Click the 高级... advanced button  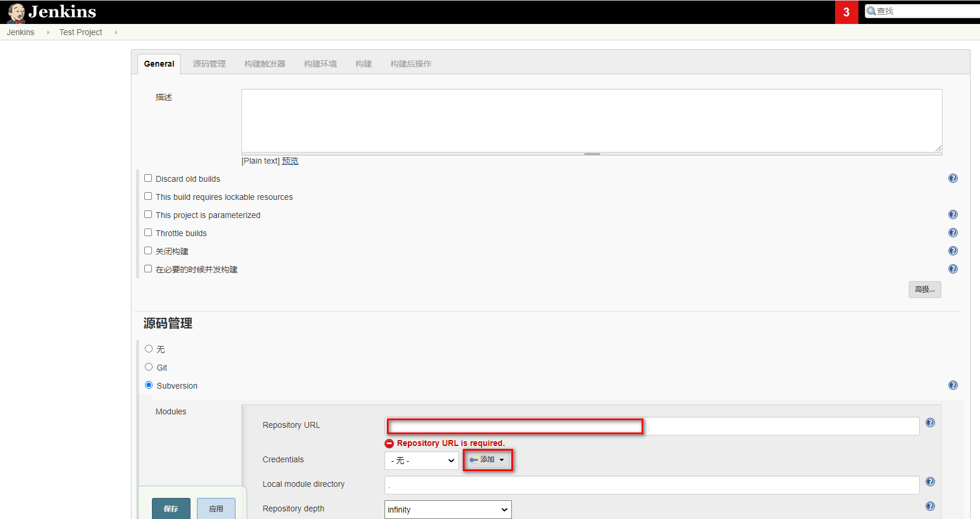[x=925, y=289]
